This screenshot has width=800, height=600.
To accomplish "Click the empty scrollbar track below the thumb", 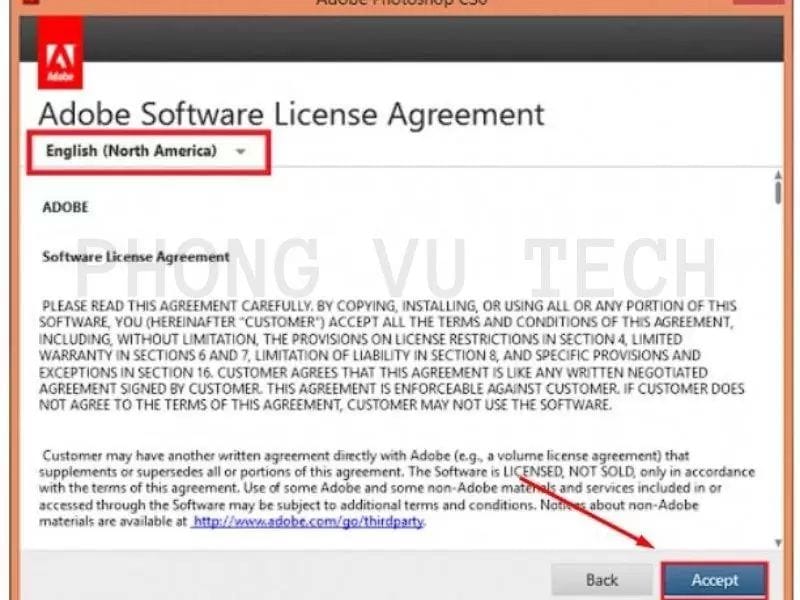I will click(x=778, y=380).
